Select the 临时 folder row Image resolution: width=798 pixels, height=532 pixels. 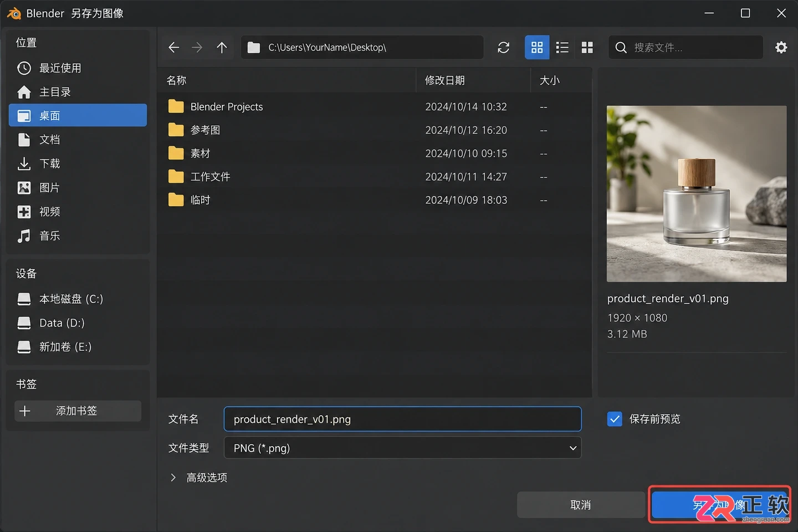click(375, 200)
